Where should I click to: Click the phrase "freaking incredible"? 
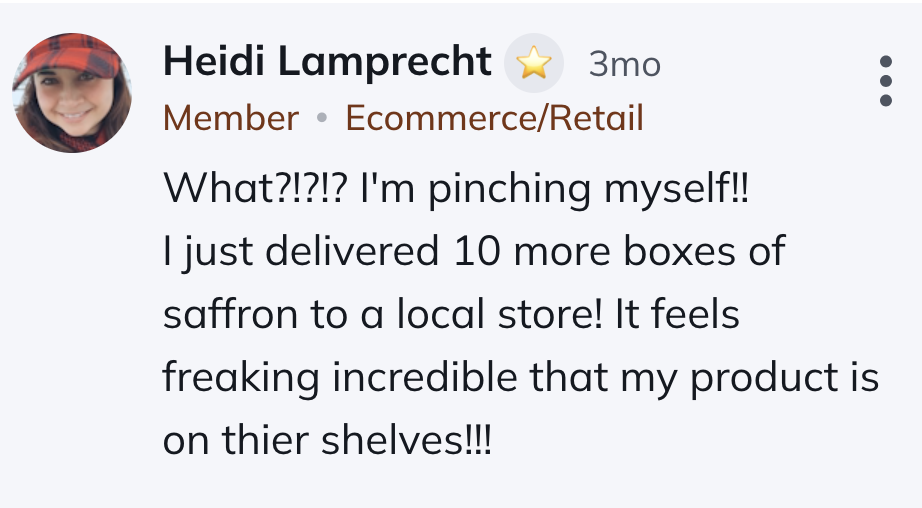tap(340, 376)
